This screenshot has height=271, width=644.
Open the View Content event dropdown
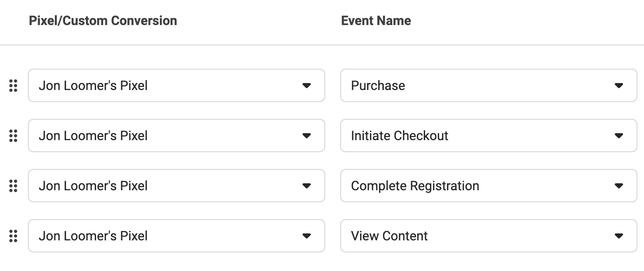[488, 236]
